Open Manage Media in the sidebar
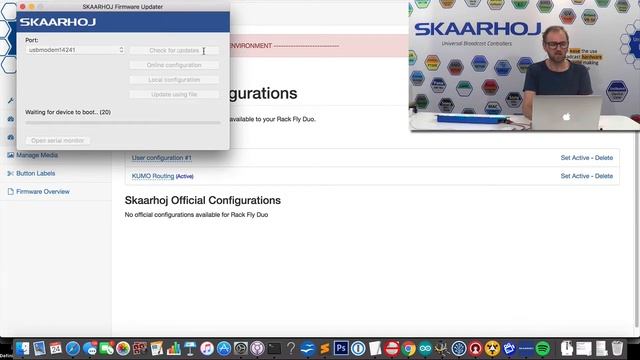The image size is (640, 360). tap(37, 155)
